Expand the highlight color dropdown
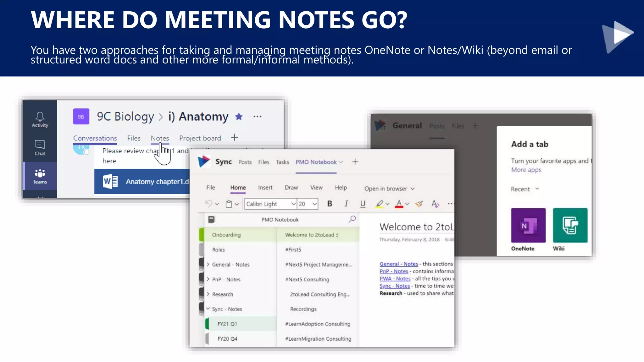The width and height of the screenshot is (644, 362). (387, 204)
